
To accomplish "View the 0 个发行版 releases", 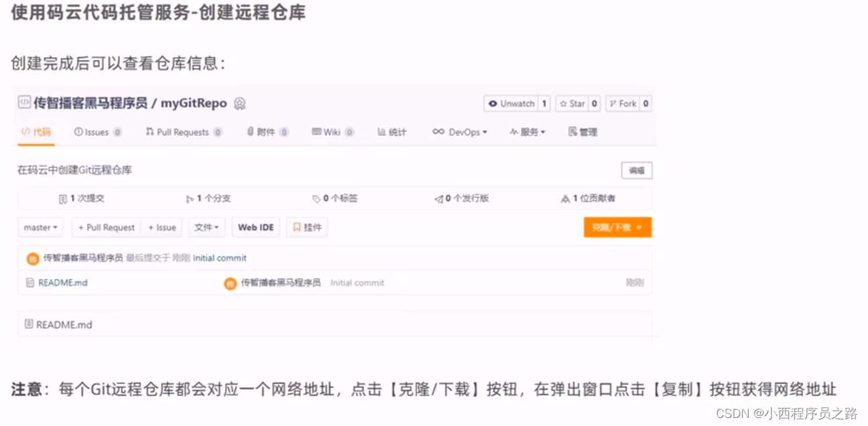I will [x=461, y=199].
